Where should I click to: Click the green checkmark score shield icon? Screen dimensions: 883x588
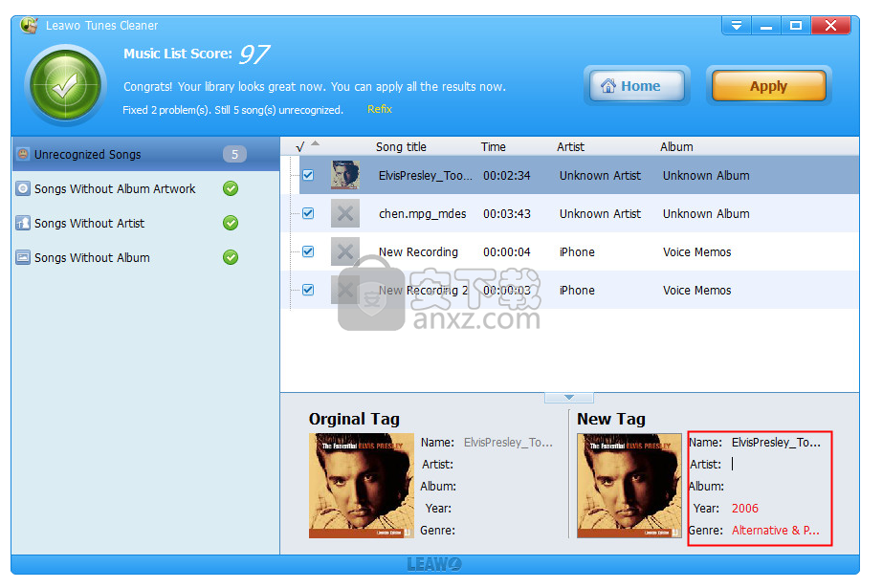pos(64,87)
